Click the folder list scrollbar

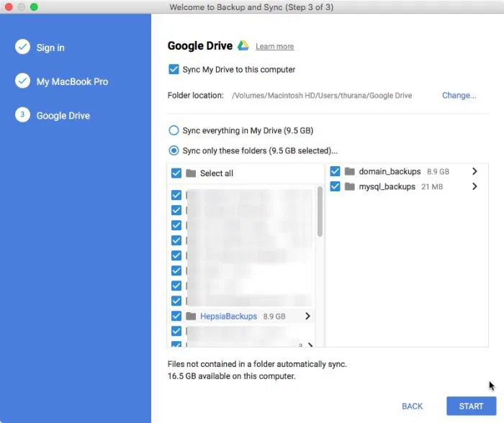coord(320,212)
